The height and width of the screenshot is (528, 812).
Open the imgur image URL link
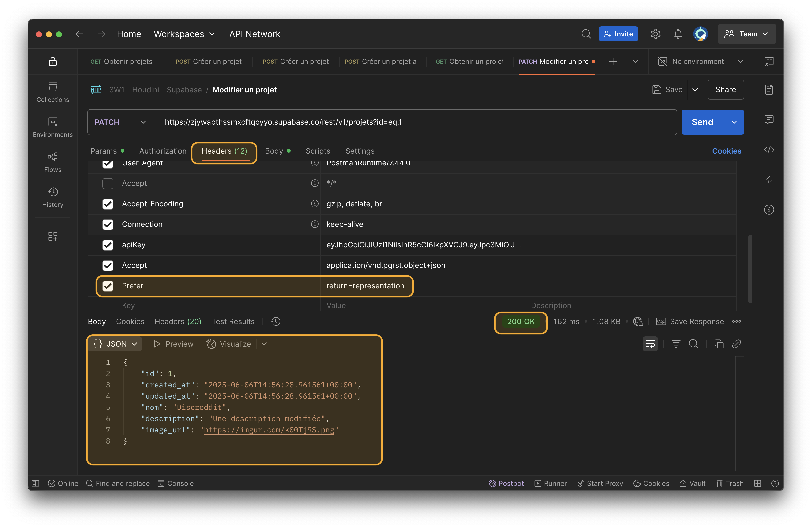pos(269,430)
